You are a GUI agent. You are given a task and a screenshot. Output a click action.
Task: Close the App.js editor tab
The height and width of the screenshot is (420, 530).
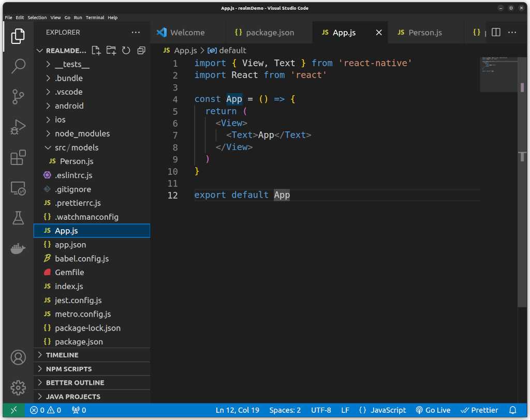point(379,33)
